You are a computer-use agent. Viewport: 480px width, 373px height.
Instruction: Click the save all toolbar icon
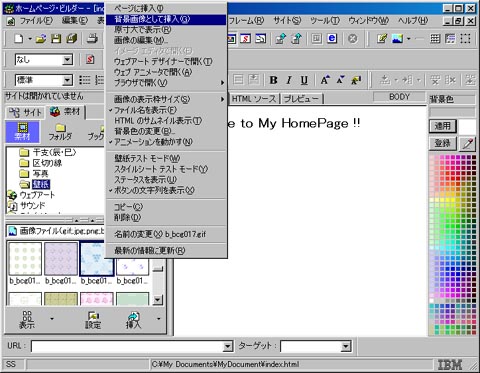(x=71, y=39)
